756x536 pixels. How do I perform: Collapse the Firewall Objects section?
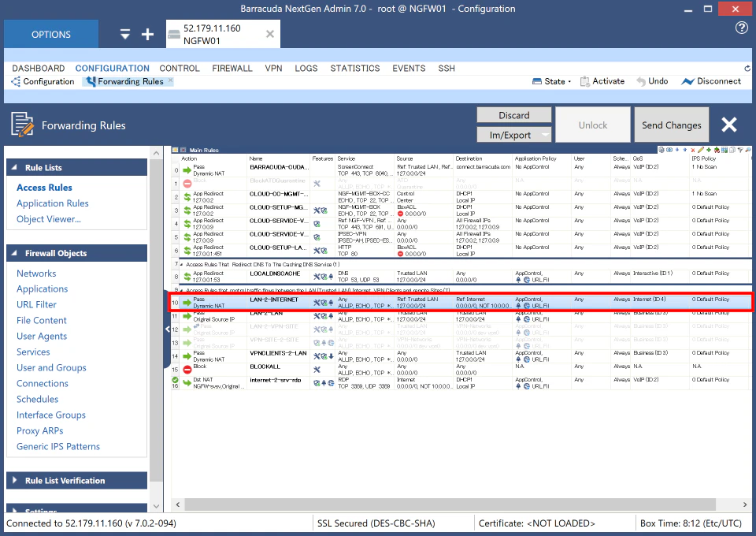14,253
